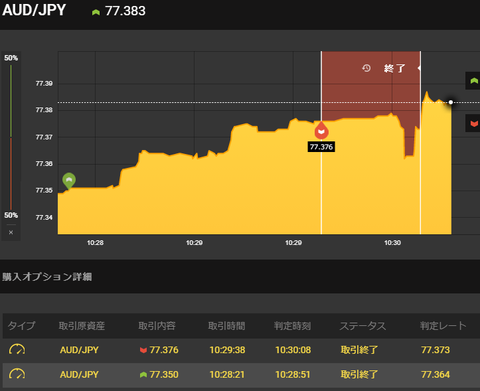The image size is (480, 391).
Task: Click settlement rate 77.373
Action: tap(435, 350)
